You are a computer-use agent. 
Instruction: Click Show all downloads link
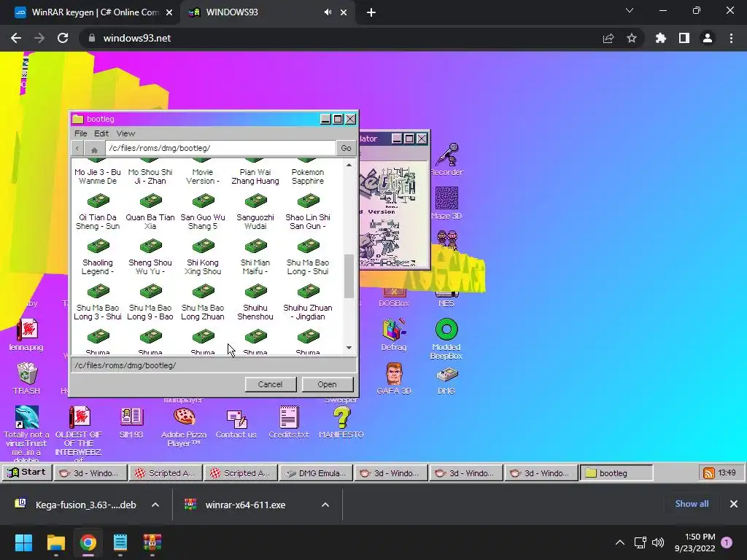pos(692,504)
